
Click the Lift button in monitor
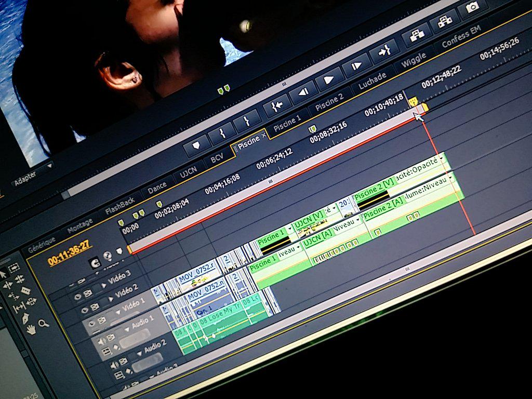point(417,34)
